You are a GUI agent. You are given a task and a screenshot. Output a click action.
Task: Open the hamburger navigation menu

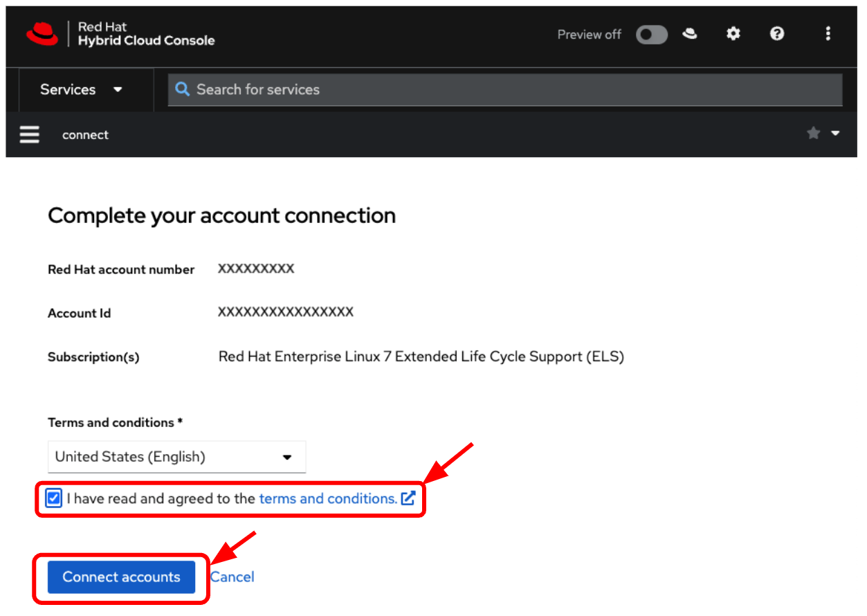tap(30, 134)
